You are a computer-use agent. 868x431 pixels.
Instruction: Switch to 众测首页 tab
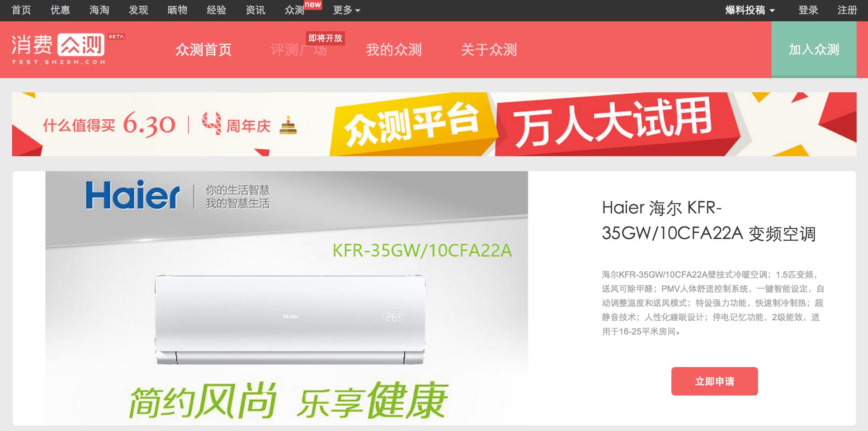[x=203, y=49]
